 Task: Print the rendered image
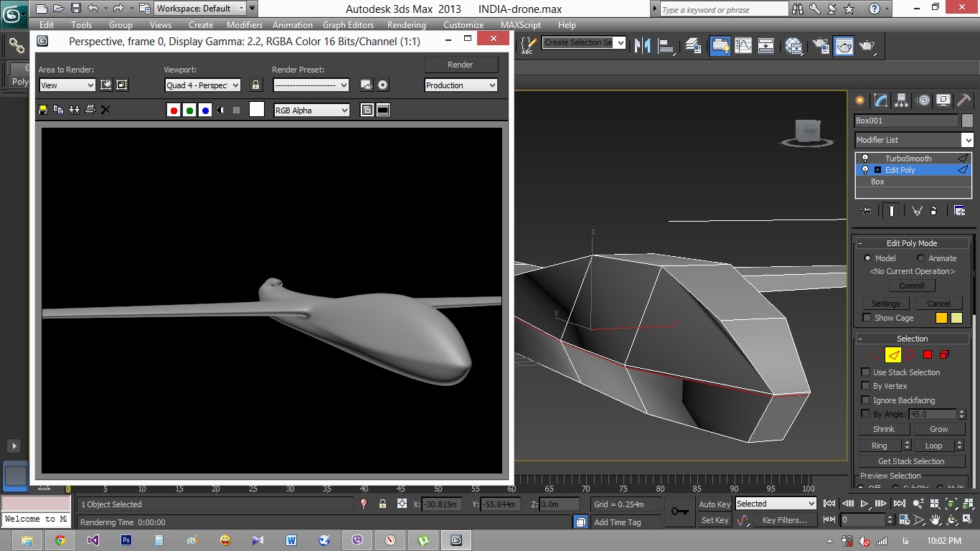(x=90, y=110)
